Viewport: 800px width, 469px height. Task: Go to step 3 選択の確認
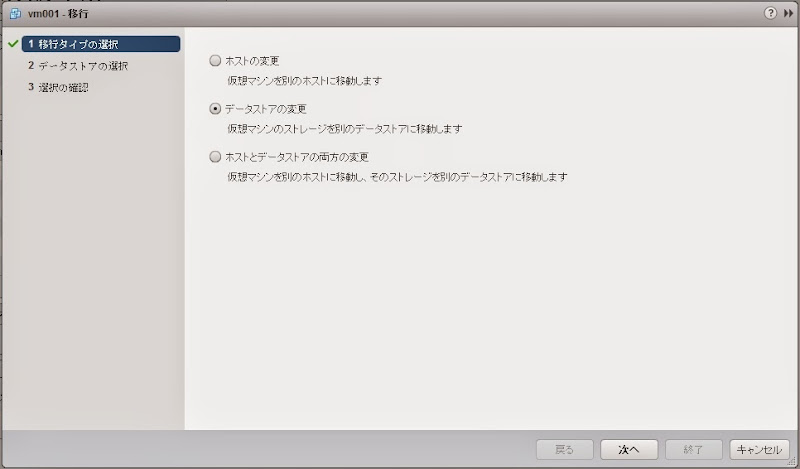point(58,87)
